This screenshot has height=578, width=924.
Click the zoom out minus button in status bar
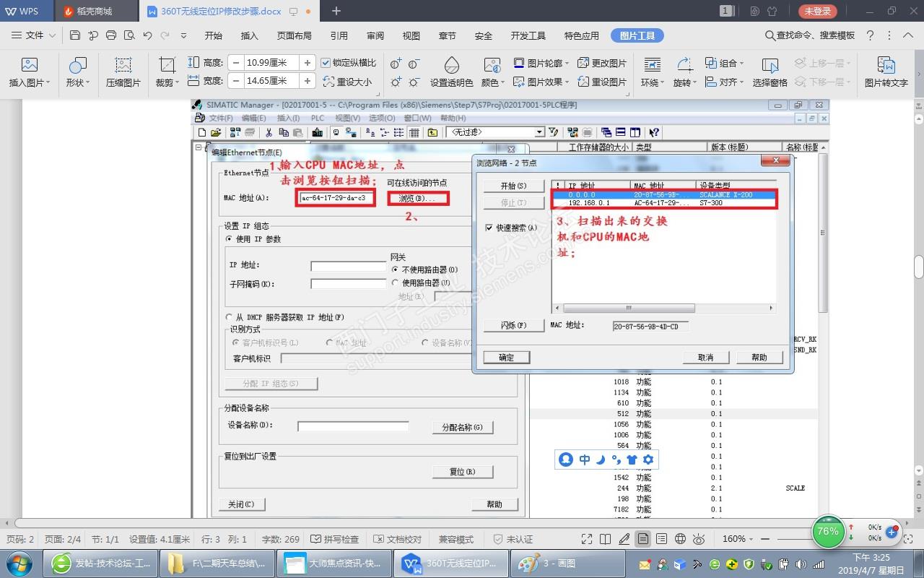point(765,539)
